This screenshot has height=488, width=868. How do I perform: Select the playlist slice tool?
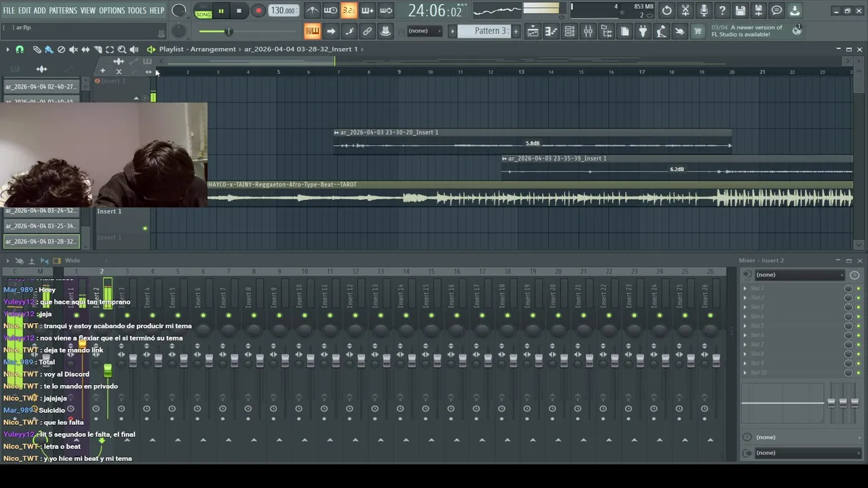click(98, 49)
